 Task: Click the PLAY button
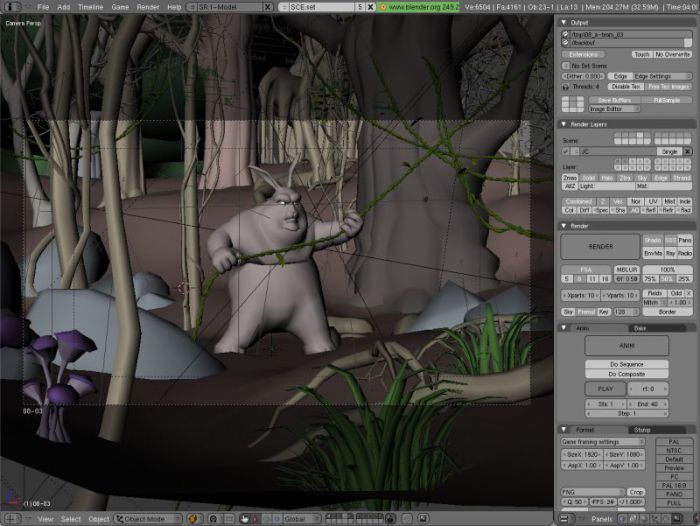(x=605, y=389)
